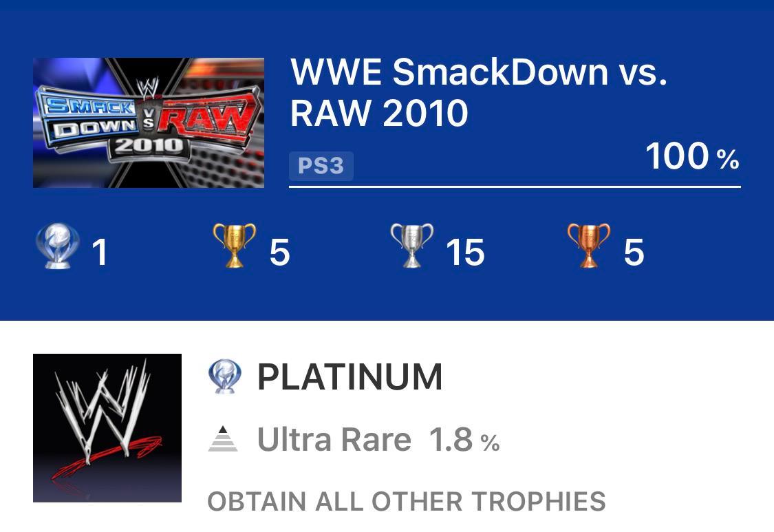
Task: Click the progress underline bar below the title
Action: coord(515,184)
